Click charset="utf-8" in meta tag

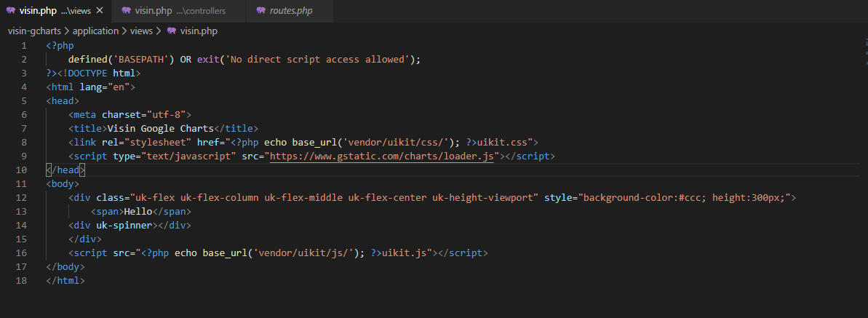[143, 115]
